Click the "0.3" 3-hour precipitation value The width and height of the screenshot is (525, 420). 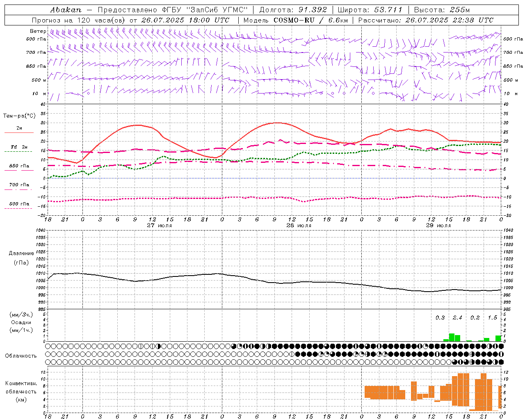coord(440,318)
